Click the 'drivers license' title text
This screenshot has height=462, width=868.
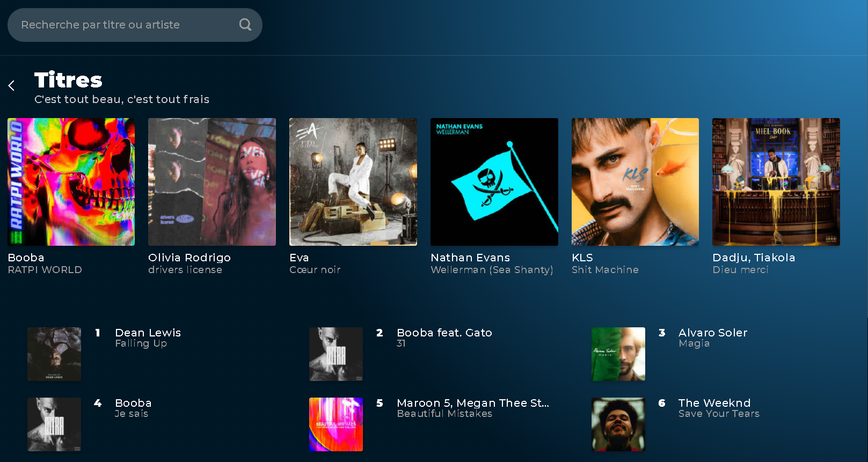point(185,270)
